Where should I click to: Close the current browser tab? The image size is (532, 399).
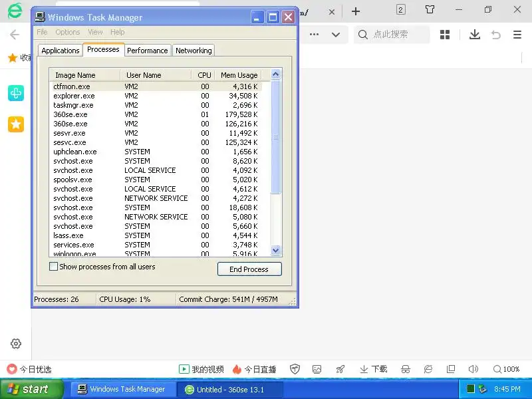(332, 12)
